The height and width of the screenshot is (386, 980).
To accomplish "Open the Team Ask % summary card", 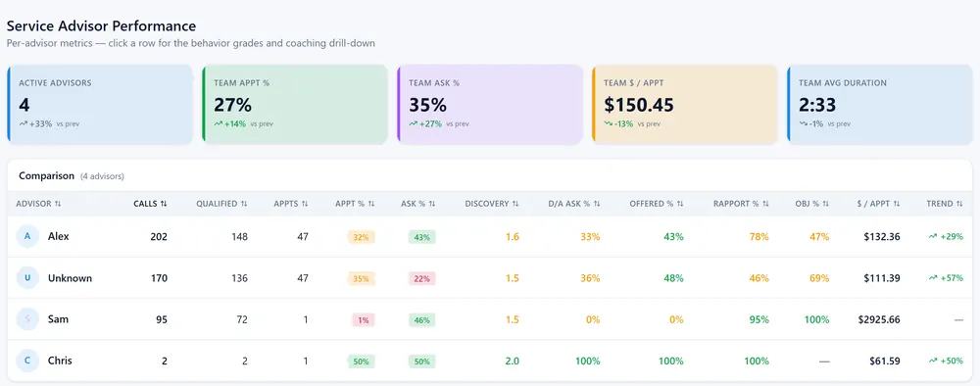I will pos(490,104).
